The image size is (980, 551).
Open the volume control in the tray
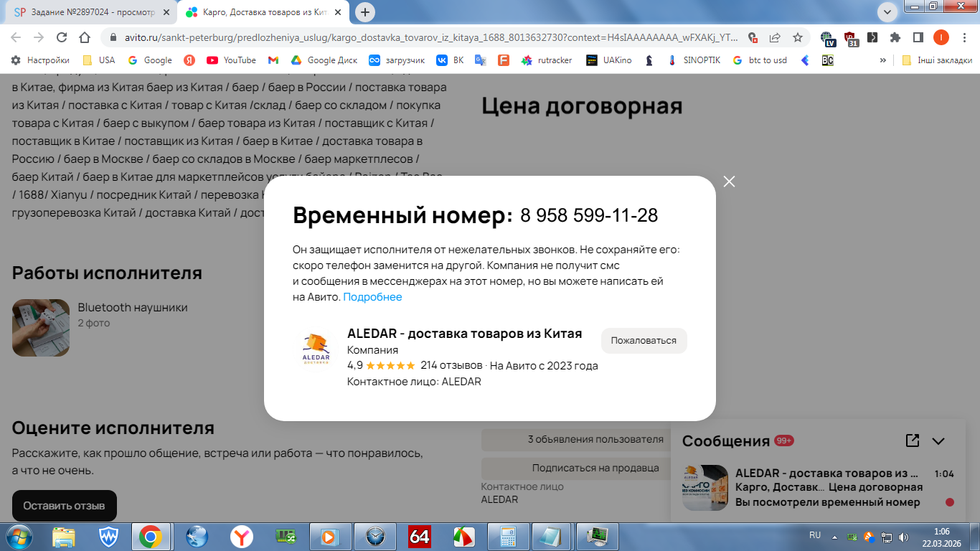pos(903,537)
